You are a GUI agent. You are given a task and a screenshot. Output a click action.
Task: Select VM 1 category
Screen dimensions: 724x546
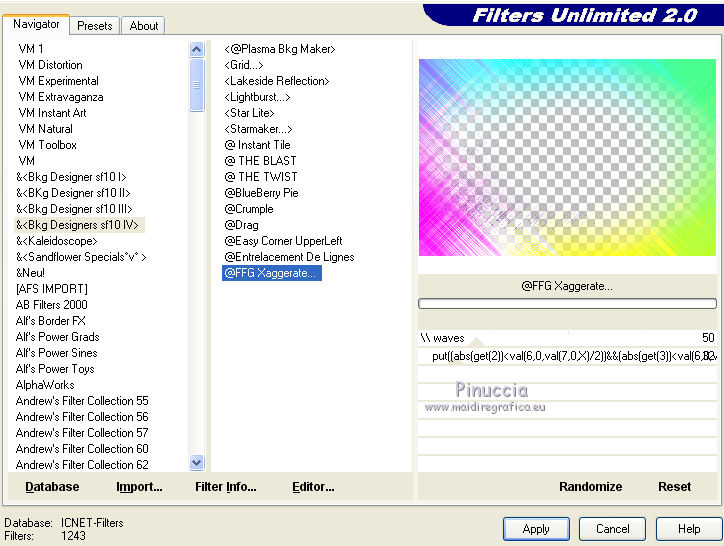pyautogui.click(x=31, y=49)
